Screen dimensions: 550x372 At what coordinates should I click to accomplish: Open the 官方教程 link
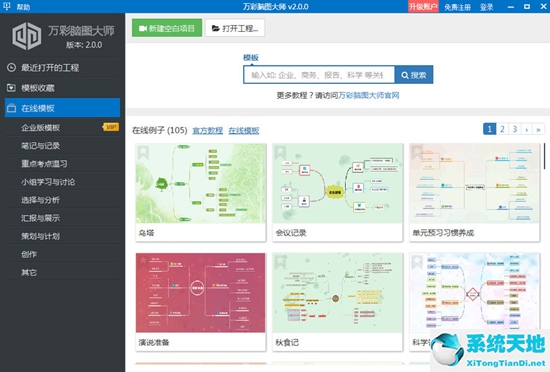[x=208, y=130]
